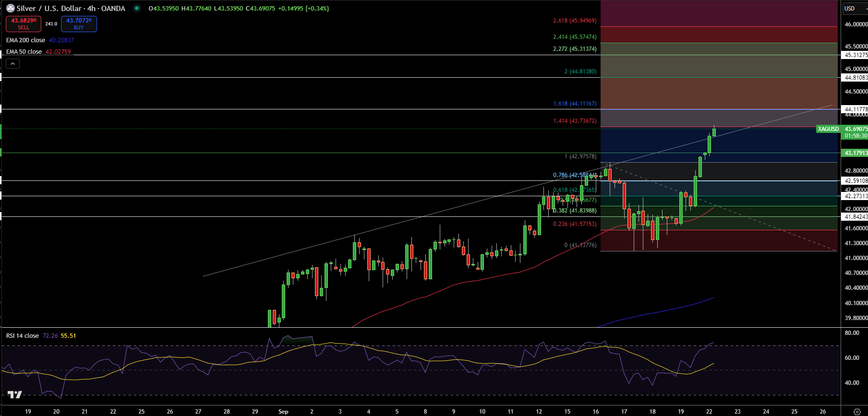Image resolution: width=868 pixels, height=416 pixels.
Task: Click the green market status dot
Action: click(137, 8)
